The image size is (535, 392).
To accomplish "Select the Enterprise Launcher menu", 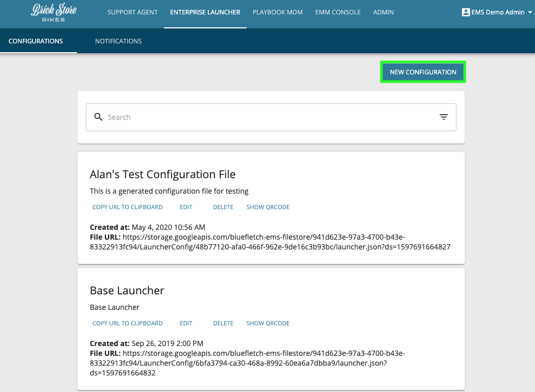I will [x=205, y=12].
